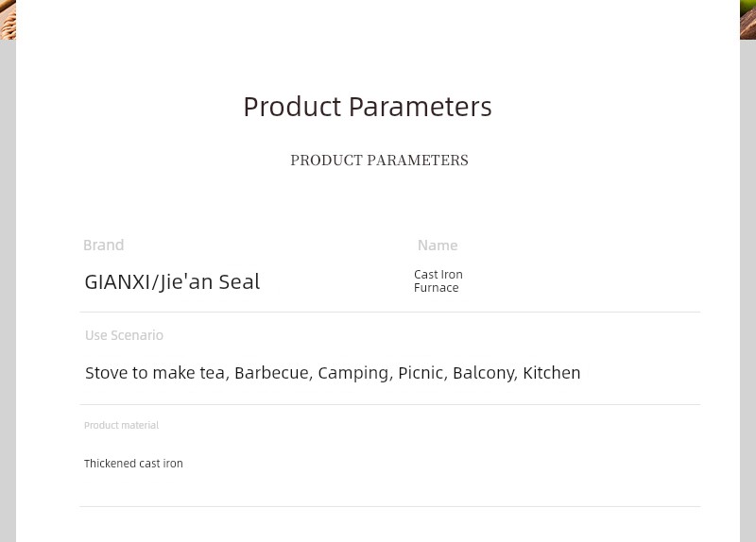Select the "Thickened cast iron" material value
Image resolution: width=756 pixels, height=542 pixels.
[133, 464]
